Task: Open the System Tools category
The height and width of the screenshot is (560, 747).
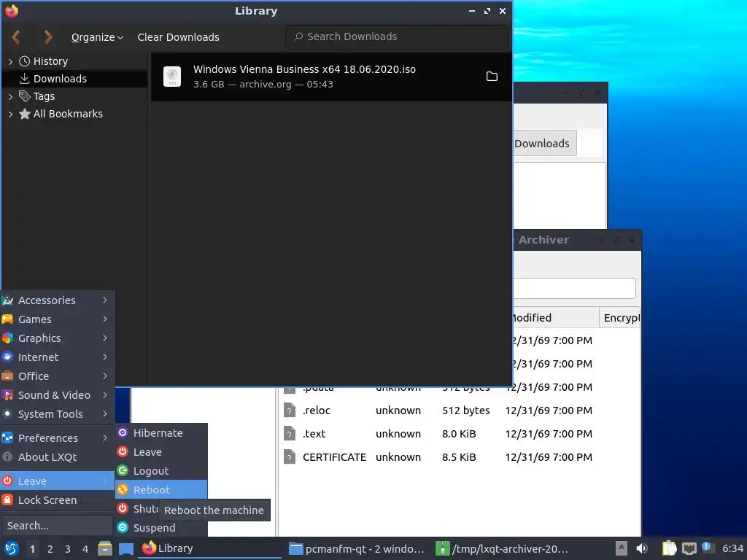Action: (57, 414)
